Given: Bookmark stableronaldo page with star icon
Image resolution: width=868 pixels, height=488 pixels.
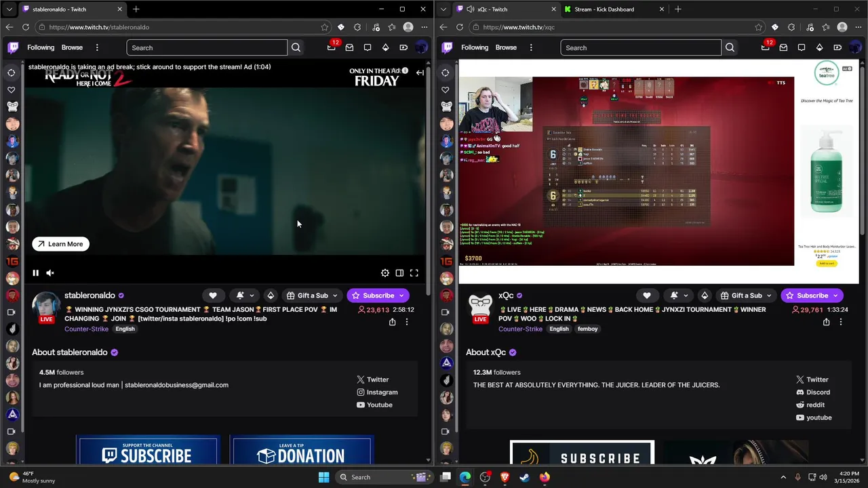Looking at the screenshot, I should tap(325, 27).
